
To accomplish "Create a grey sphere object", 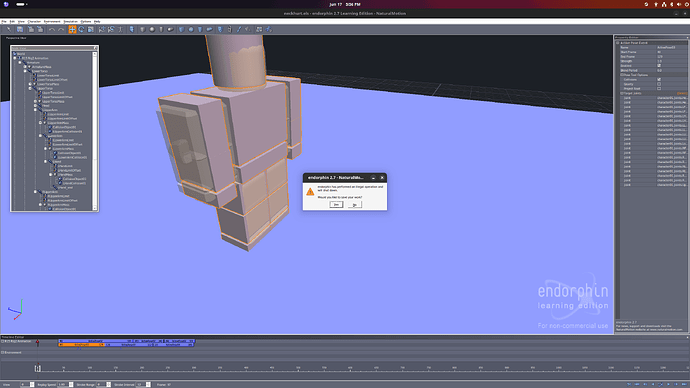I will [152, 29].
